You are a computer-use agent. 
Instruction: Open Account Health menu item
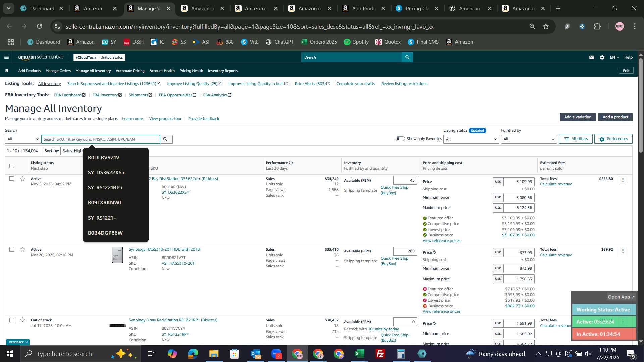162,71
